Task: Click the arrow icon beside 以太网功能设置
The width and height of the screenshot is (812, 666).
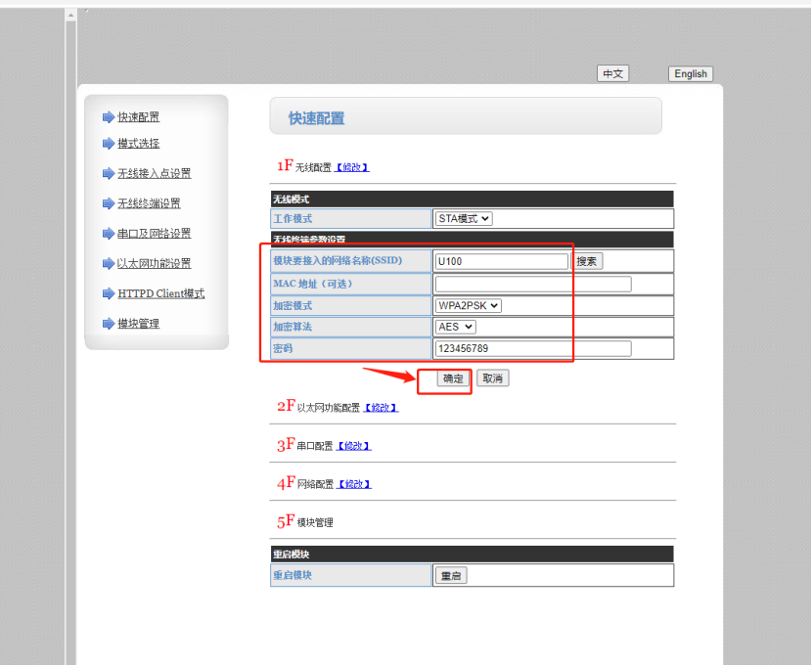Action: point(109,264)
